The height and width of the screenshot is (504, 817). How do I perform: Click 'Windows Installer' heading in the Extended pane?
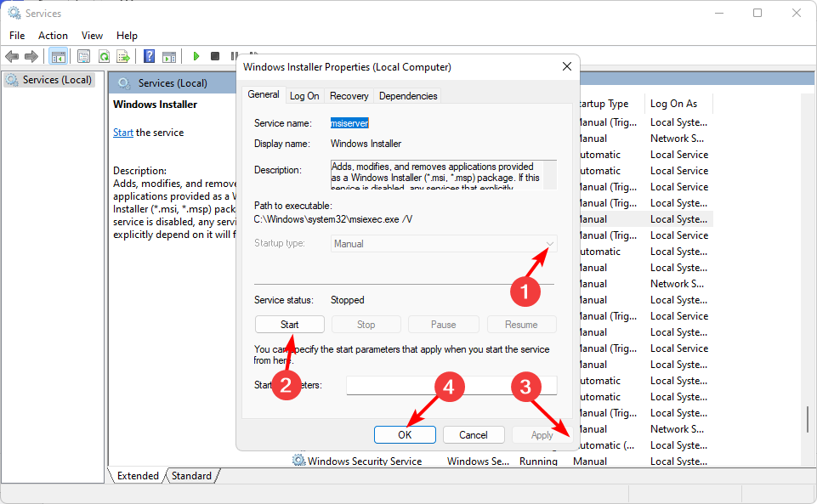tap(156, 105)
